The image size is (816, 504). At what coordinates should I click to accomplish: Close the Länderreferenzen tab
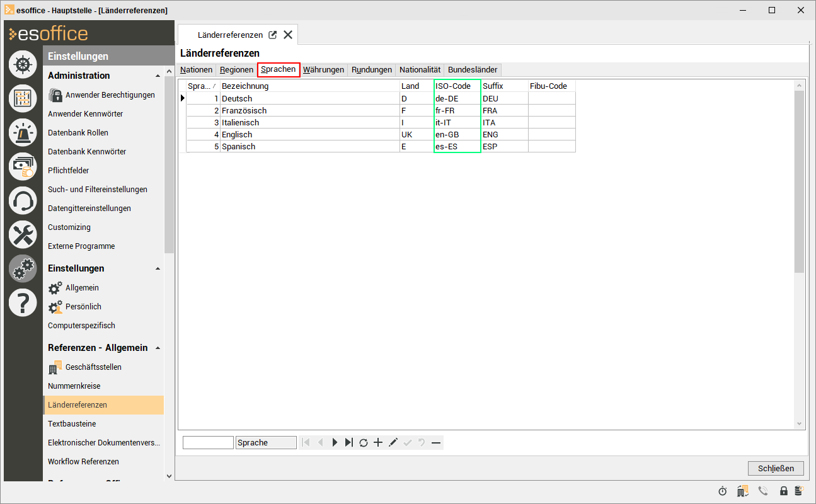287,35
